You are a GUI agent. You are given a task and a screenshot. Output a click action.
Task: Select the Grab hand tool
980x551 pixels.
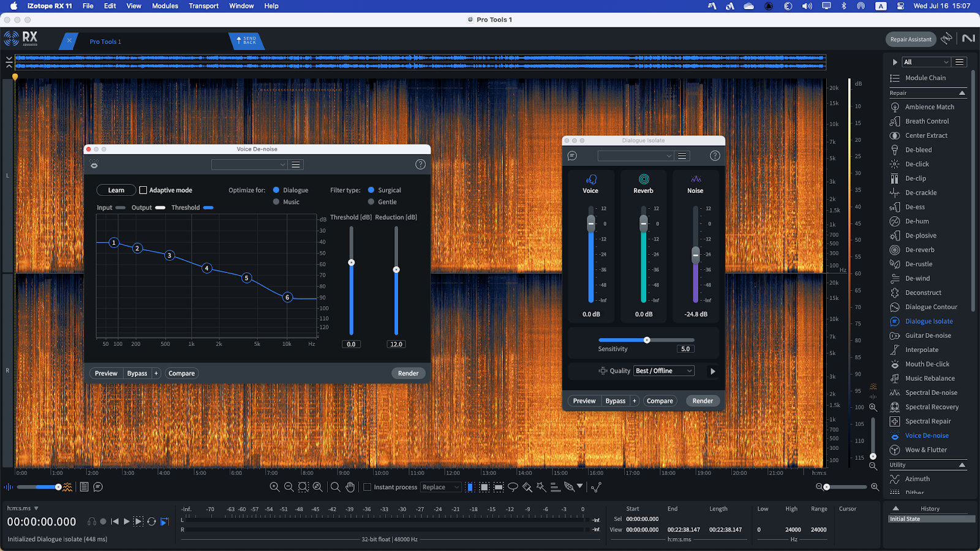click(350, 487)
